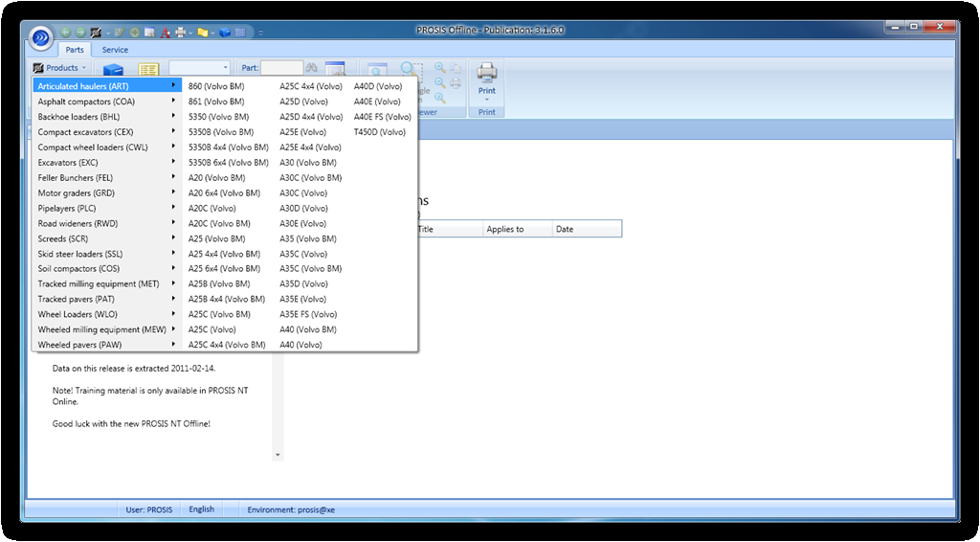Open the customize quick access toolbar arrow

(261, 33)
